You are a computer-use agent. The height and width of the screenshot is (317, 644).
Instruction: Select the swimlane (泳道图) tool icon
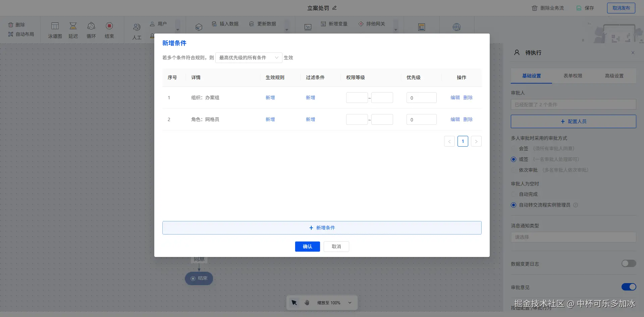55,26
